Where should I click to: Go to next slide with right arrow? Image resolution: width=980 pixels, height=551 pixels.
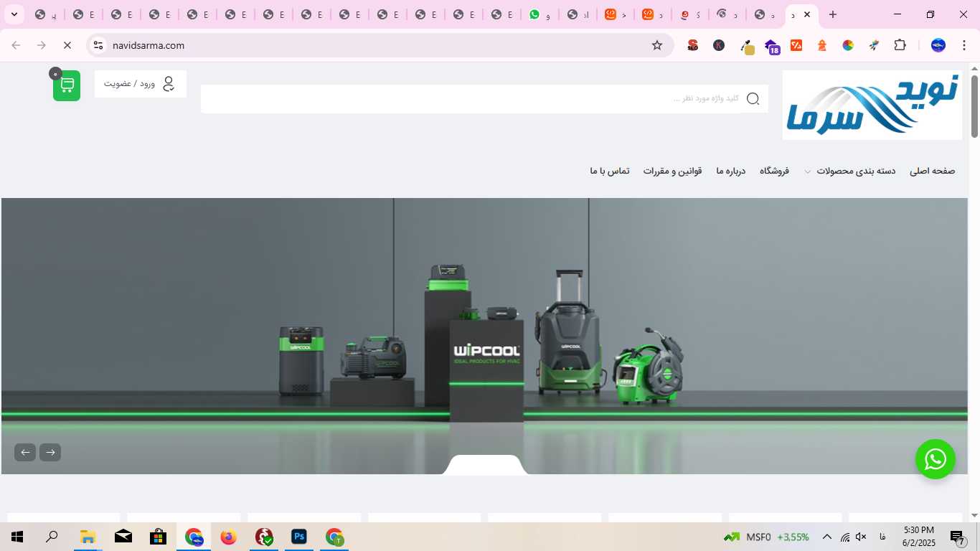point(50,452)
